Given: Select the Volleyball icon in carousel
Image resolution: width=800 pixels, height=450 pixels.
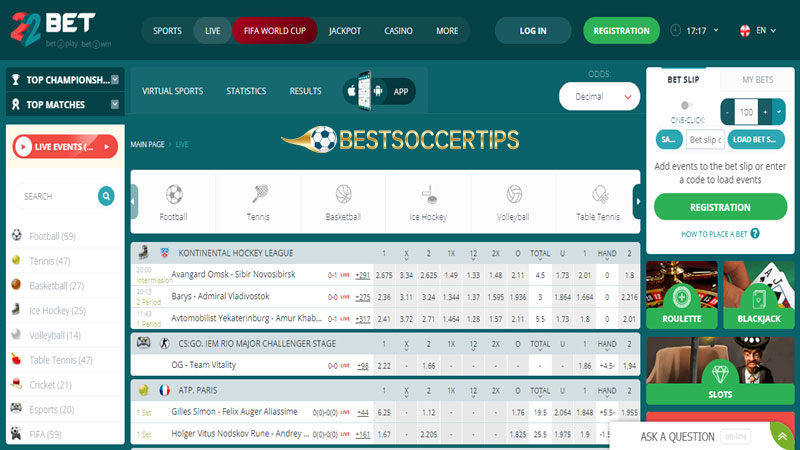Looking at the screenshot, I should [x=514, y=194].
